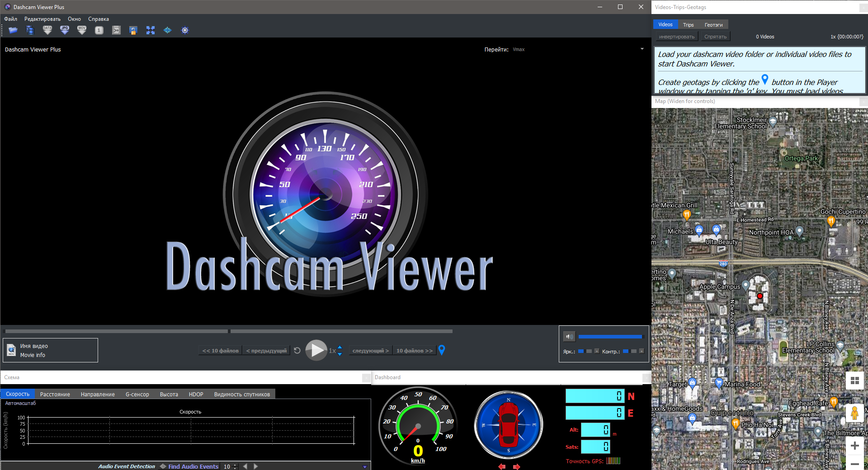This screenshot has width=868, height=470.
Task: Go to previous audio event arrow
Action: click(245, 466)
